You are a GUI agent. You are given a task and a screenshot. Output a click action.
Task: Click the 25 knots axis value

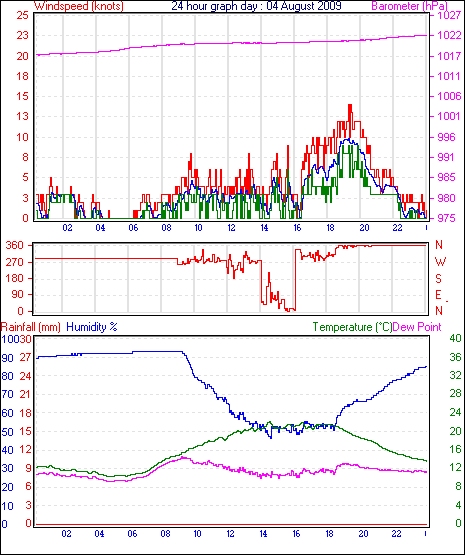click(x=22, y=15)
